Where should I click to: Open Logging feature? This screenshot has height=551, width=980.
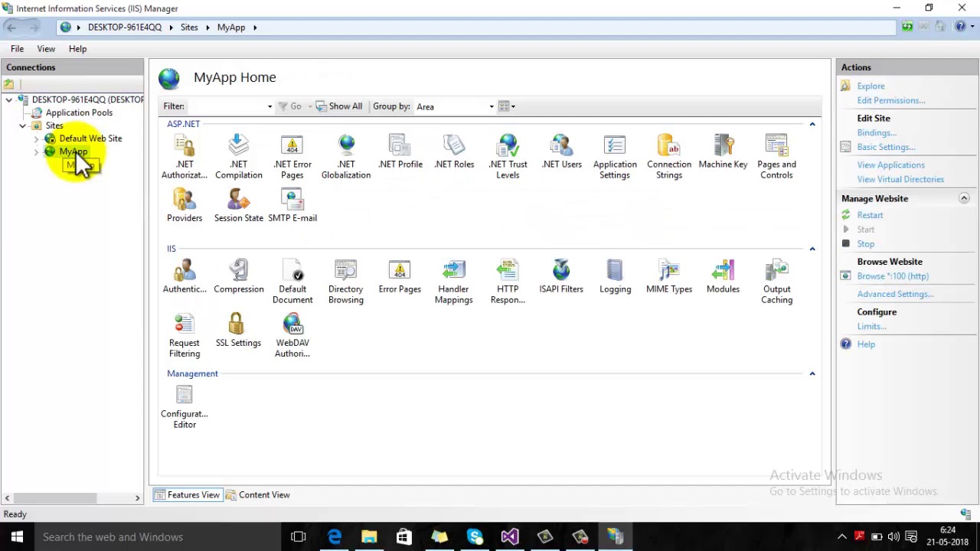[615, 277]
